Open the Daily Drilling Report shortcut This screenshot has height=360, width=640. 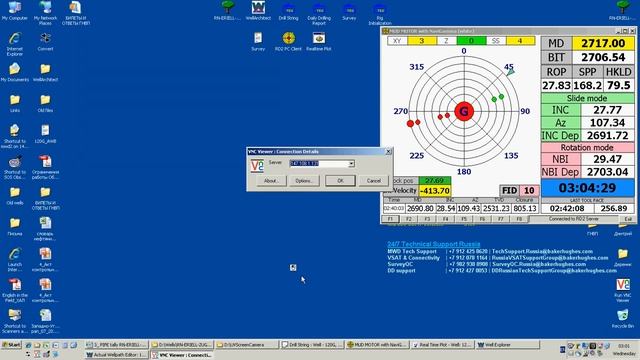(x=319, y=14)
